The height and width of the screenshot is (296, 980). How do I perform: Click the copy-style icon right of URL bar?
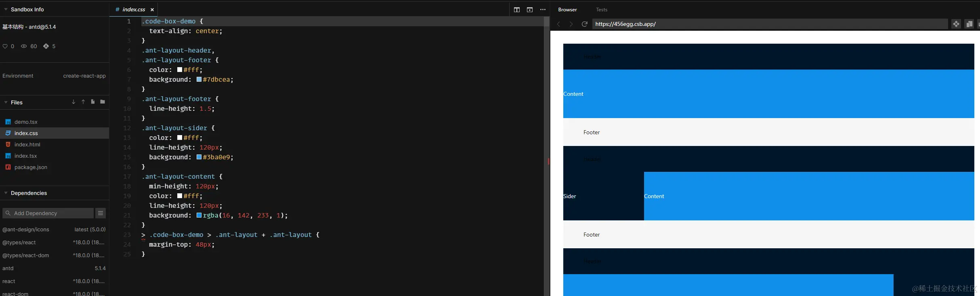969,24
